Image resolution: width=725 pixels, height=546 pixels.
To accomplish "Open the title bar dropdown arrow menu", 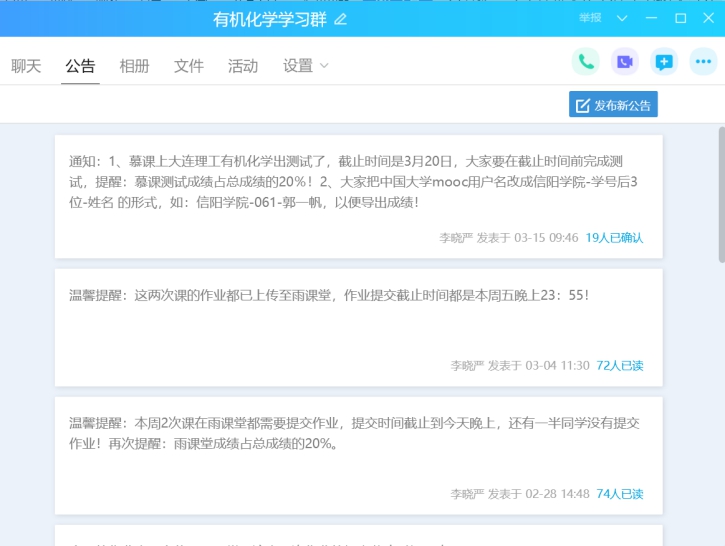I will click(622, 18).
